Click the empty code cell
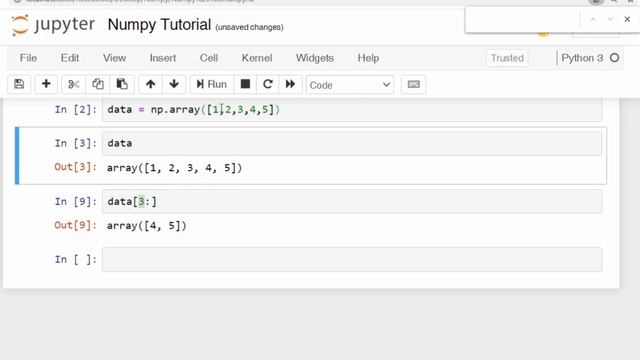 click(352, 260)
